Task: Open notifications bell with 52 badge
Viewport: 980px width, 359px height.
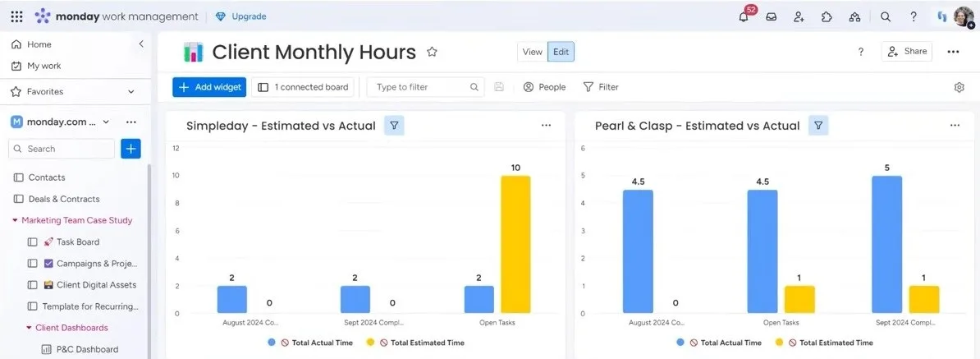Action: pos(744,16)
